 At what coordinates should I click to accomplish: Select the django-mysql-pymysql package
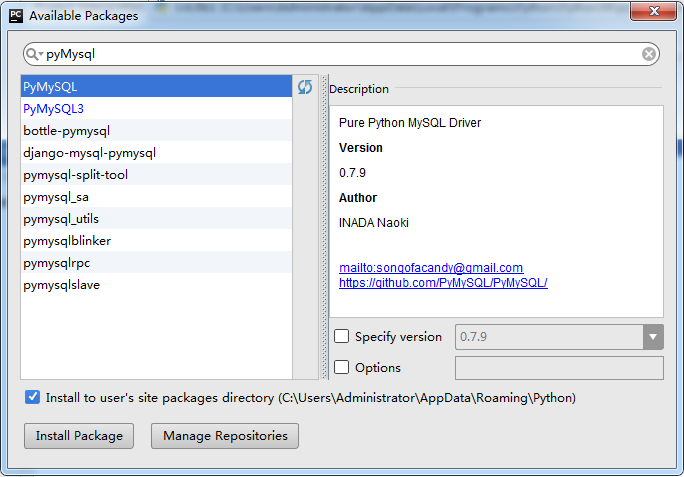point(156,153)
